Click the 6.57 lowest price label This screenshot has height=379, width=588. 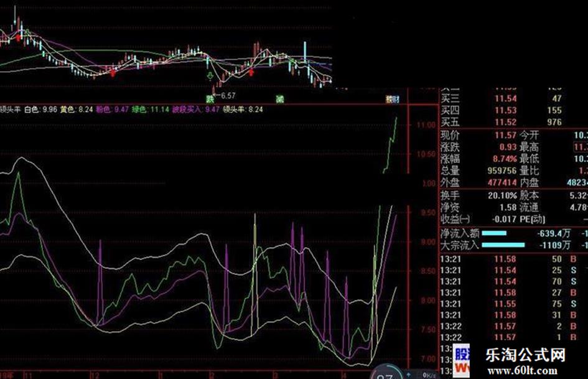pos(227,96)
